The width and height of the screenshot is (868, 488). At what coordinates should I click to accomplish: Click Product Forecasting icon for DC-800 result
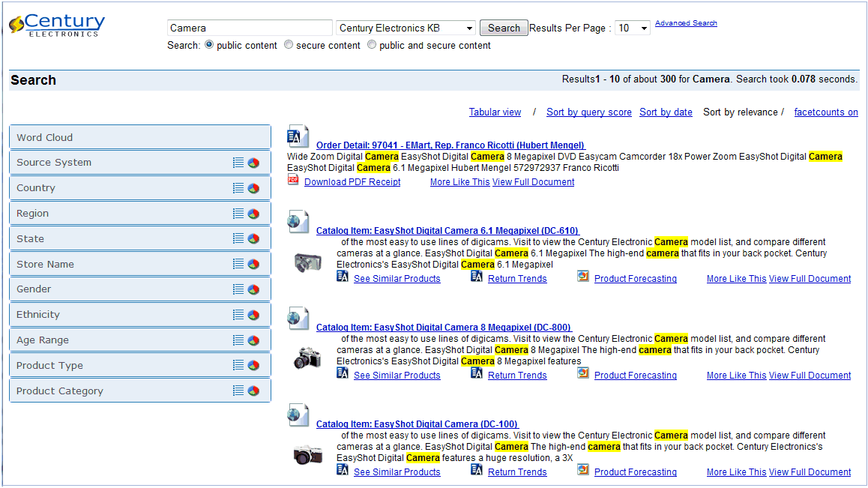pyautogui.click(x=583, y=373)
